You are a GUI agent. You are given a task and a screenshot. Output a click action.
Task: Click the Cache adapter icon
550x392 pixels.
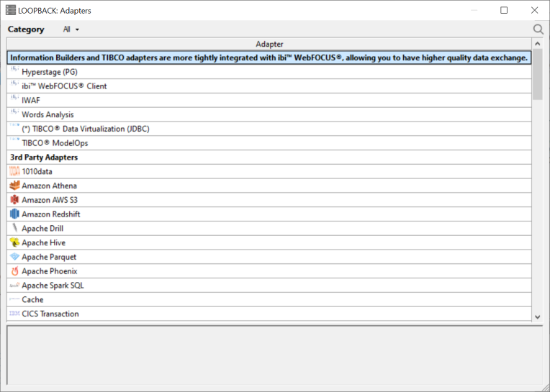click(14, 299)
